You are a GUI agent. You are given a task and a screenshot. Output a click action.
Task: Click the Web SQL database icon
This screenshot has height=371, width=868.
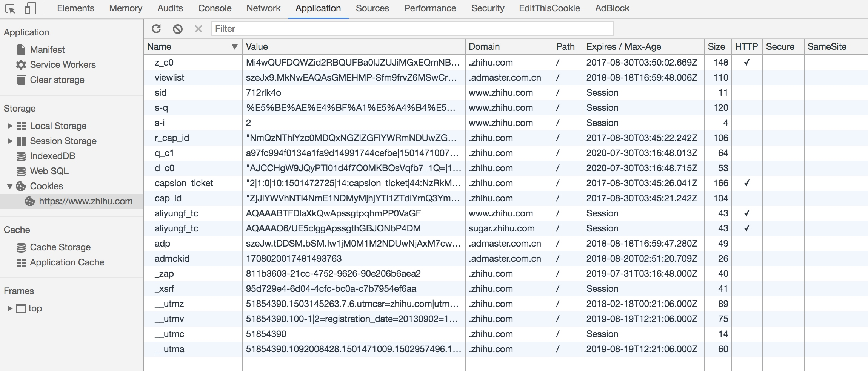point(21,171)
